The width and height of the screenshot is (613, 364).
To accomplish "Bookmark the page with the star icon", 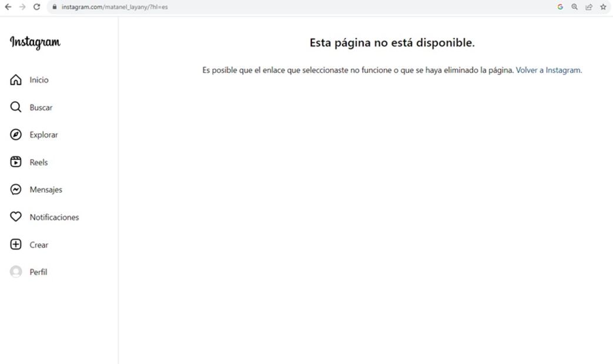I will point(602,7).
